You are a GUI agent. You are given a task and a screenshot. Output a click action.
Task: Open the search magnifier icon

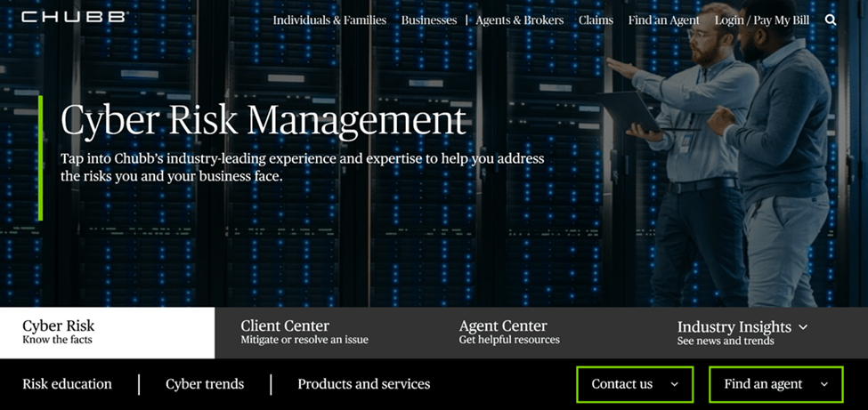point(831,20)
